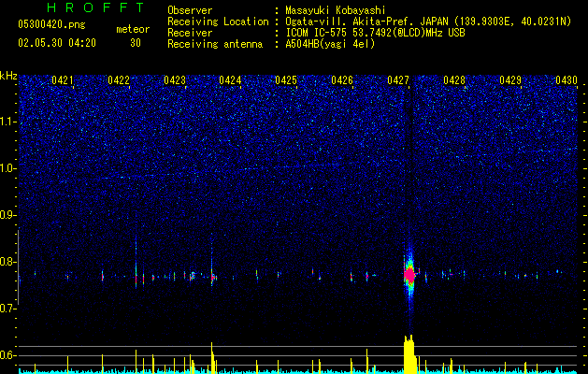This screenshot has width=588, height=374.
Task: Click the Receiver ICOM IC-575 frequency text
Action: click(x=375, y=33)
